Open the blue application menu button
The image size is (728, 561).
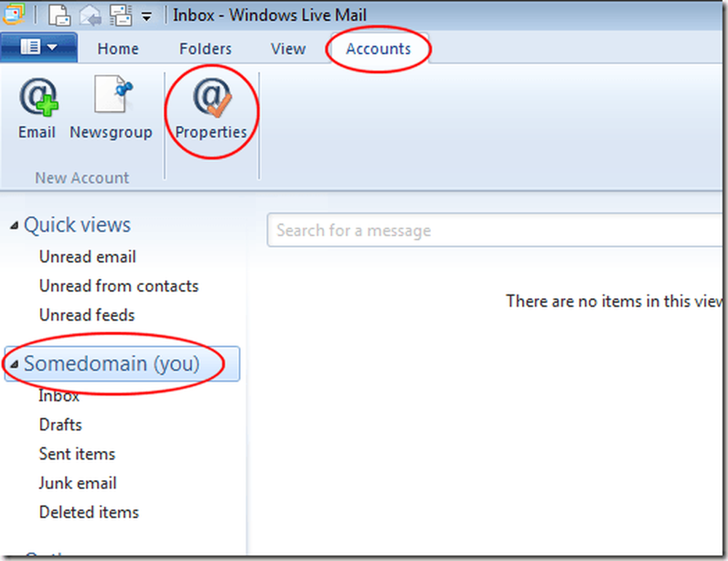(39, 47)
